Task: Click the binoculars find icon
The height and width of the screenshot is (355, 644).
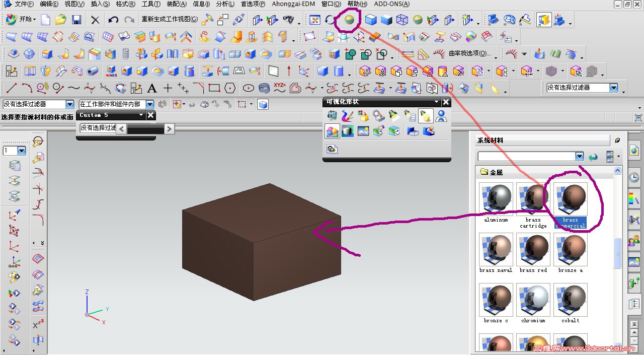Action: (289, 20)
